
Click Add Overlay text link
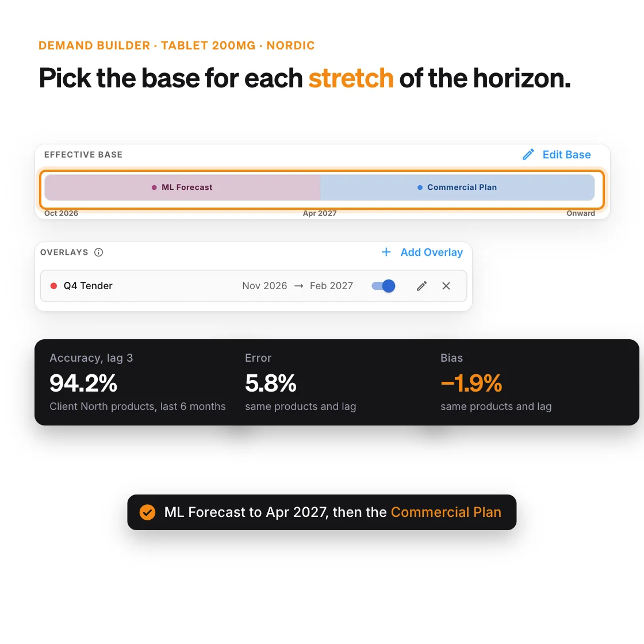(x=432, y=252)
